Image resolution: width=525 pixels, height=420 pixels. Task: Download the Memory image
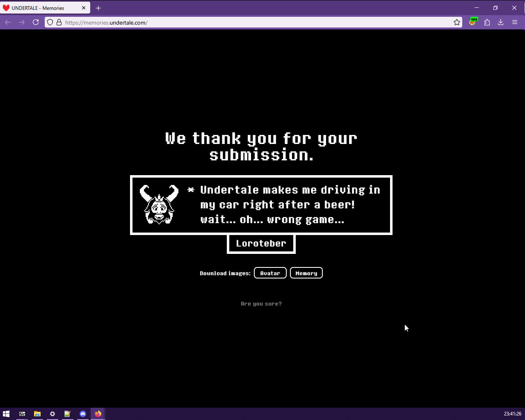306,273
